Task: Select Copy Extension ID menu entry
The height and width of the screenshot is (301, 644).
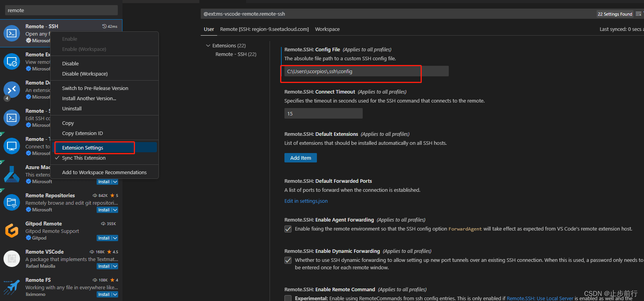Action: 104,133
